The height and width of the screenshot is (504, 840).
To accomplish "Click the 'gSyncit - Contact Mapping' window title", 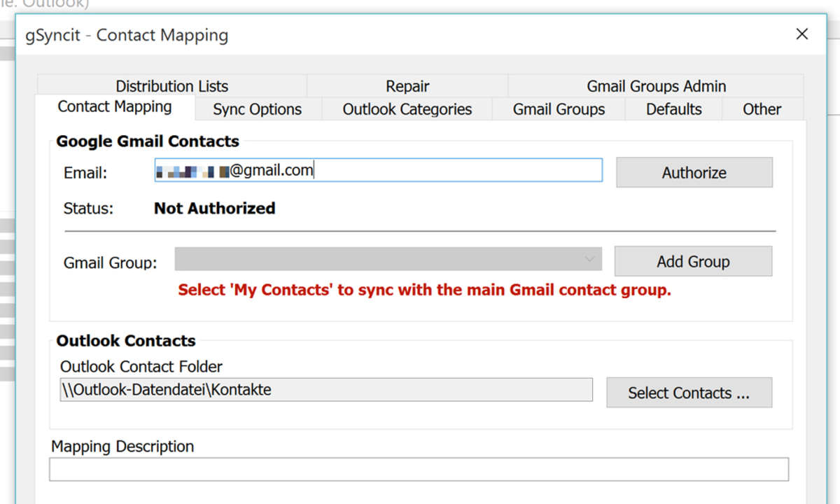I will 127,35.
